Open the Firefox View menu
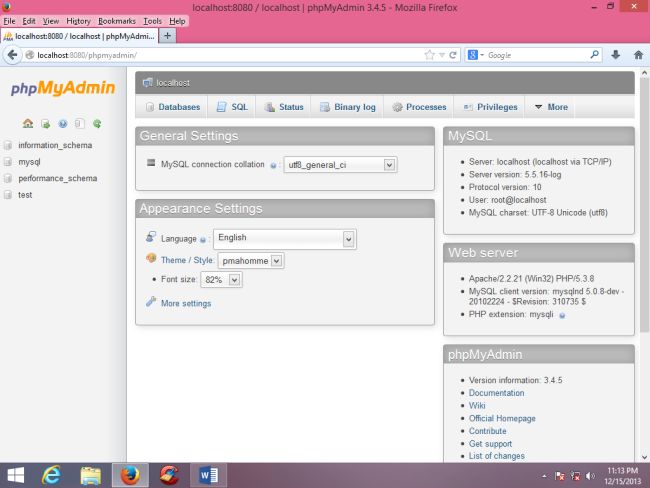The width and height of the screenshot is (650, 488). coord(51,21)
